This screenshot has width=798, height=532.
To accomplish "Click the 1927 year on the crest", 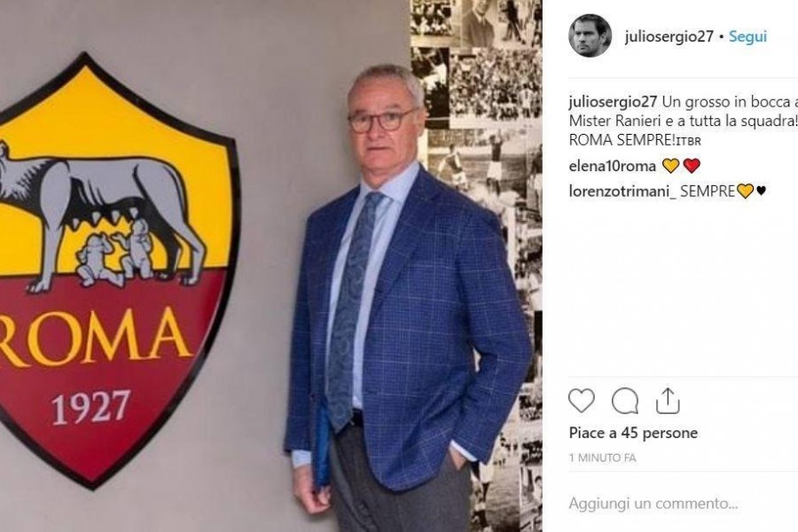I will 91,407.
